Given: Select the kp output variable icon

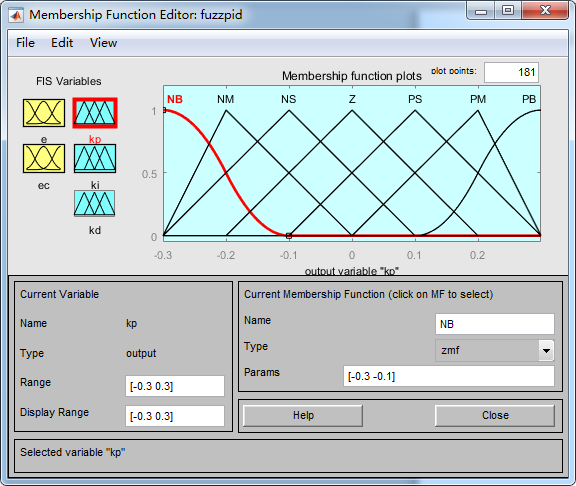Looking at the screenshot, I should pyautogui.click(x=95, y=113).
